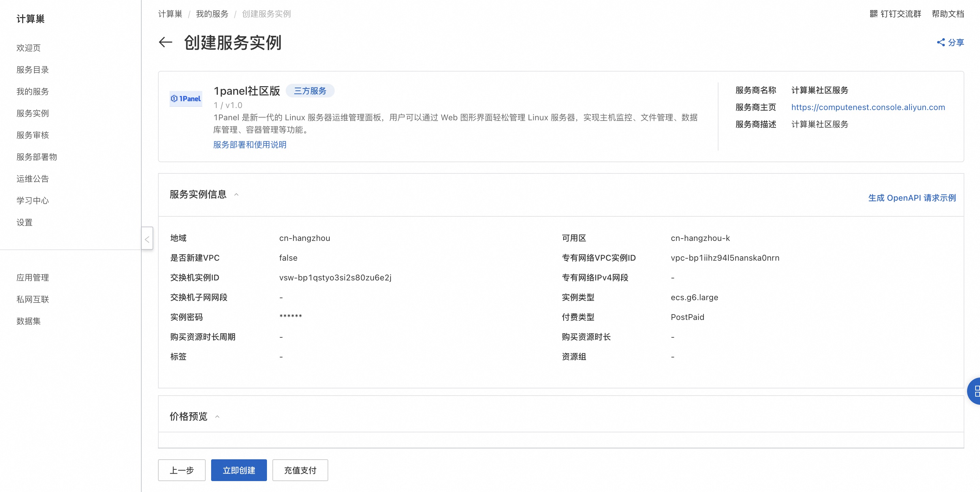The width and height of the screenshot is (980, 492).
Task: Click the 1Panel logo thumbnail
Action: tap(186, 98)
